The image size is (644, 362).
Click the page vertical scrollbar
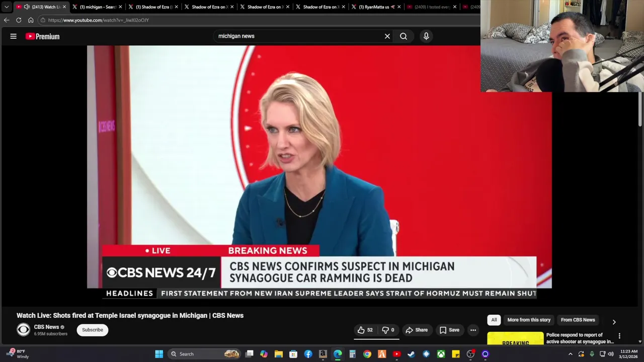coord(640,108)
